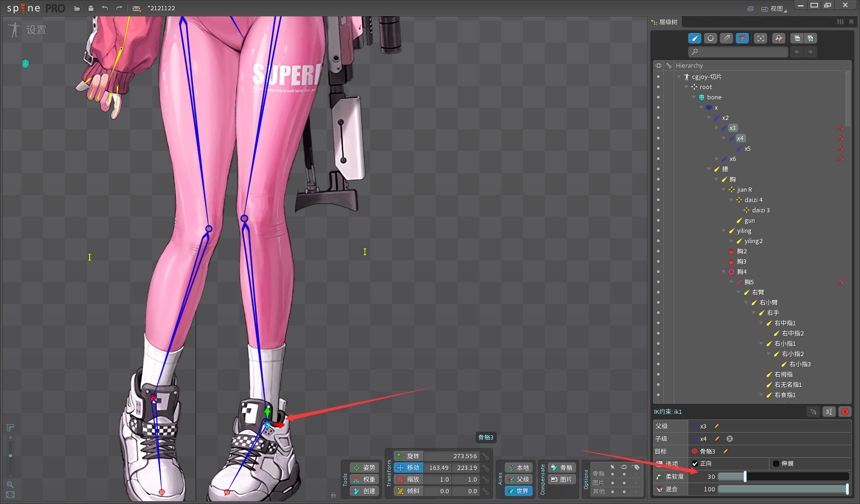Expand all tree nodes button
860x504 pixels.
811,38
